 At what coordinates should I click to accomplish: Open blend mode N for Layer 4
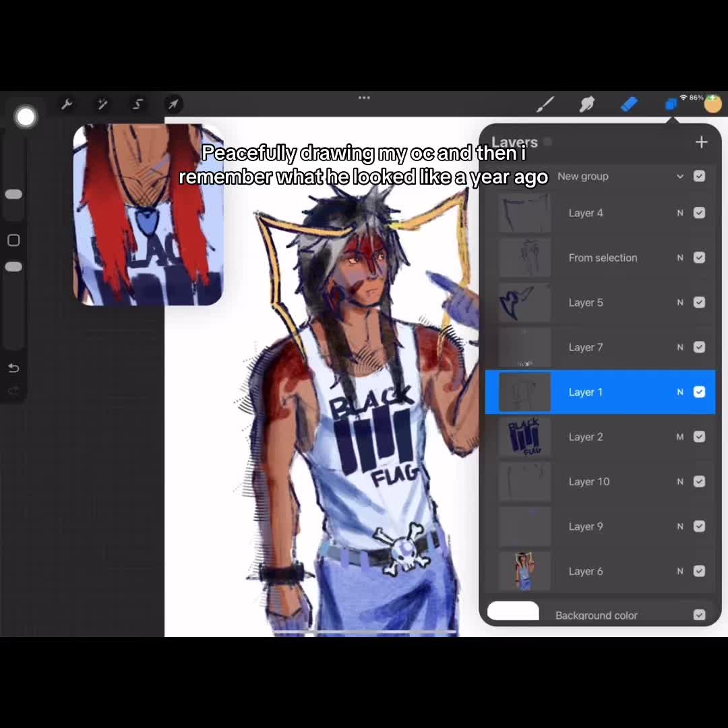pos(679,213)
